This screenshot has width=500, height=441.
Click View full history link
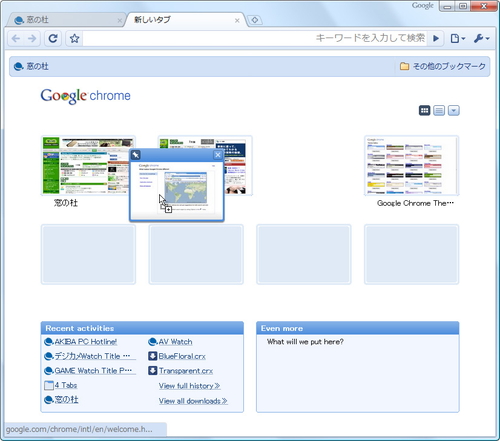[x=189, y=386]
